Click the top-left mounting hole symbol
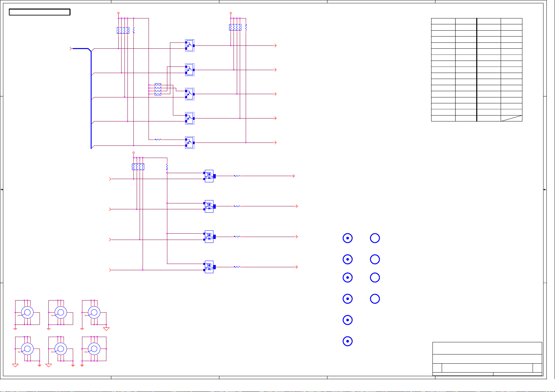 tap(27, 312)
